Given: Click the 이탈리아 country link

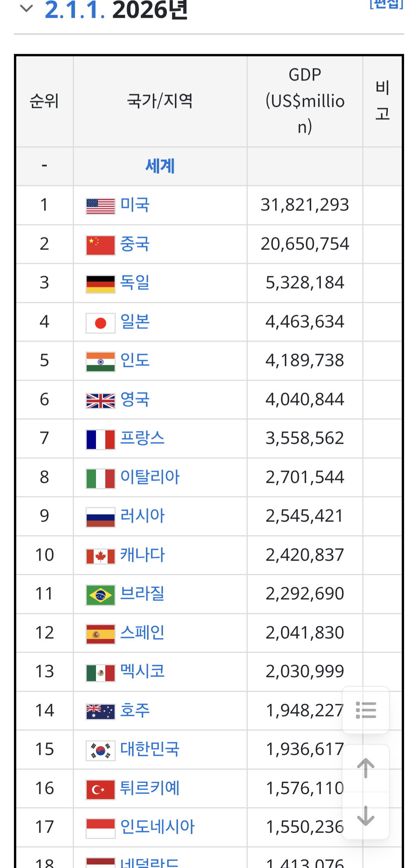Looking at the screenshot, I should pyautogui.click(x=150, y=477).
